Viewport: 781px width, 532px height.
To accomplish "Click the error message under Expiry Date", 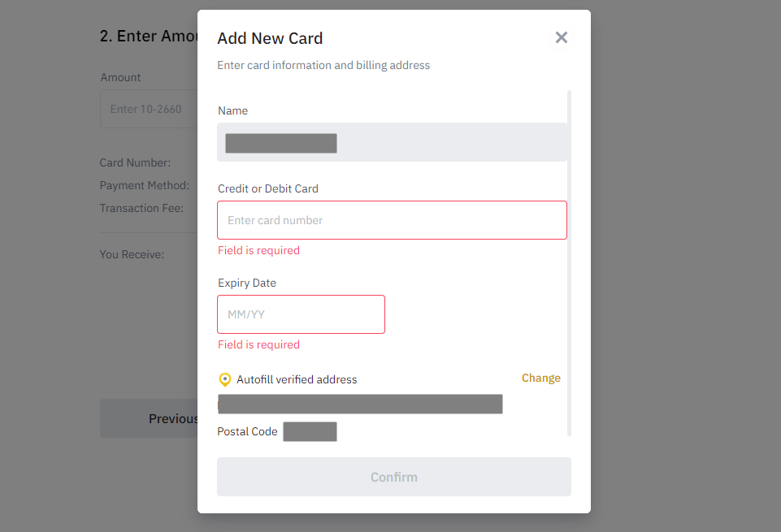I will pyautogui.click(x=258, y=344).
